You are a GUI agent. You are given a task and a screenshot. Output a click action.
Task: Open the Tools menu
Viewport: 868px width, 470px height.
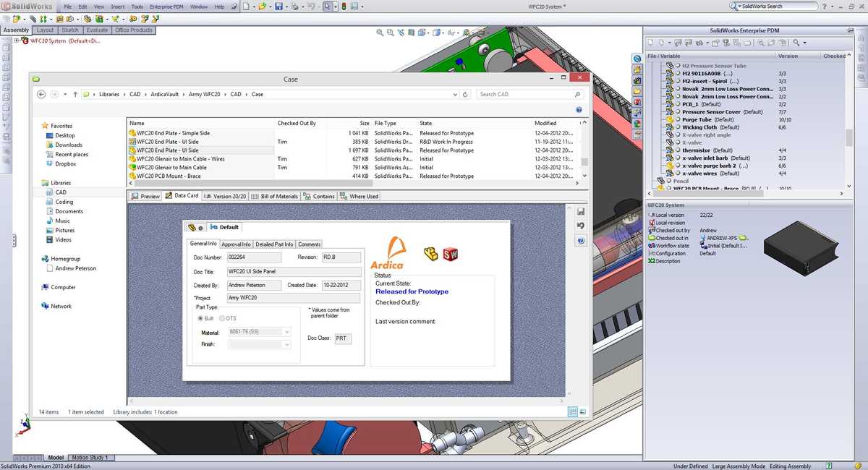point(137,7)
